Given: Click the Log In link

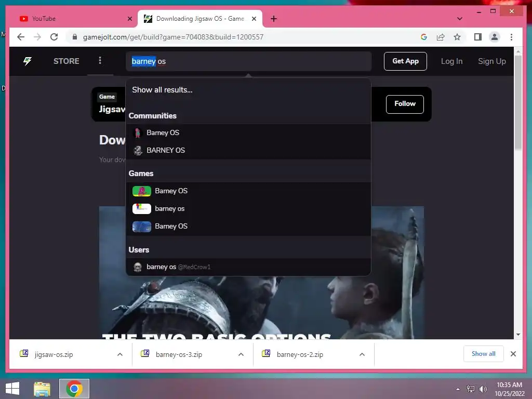Looking at the screenshot, I should point(451,61).
